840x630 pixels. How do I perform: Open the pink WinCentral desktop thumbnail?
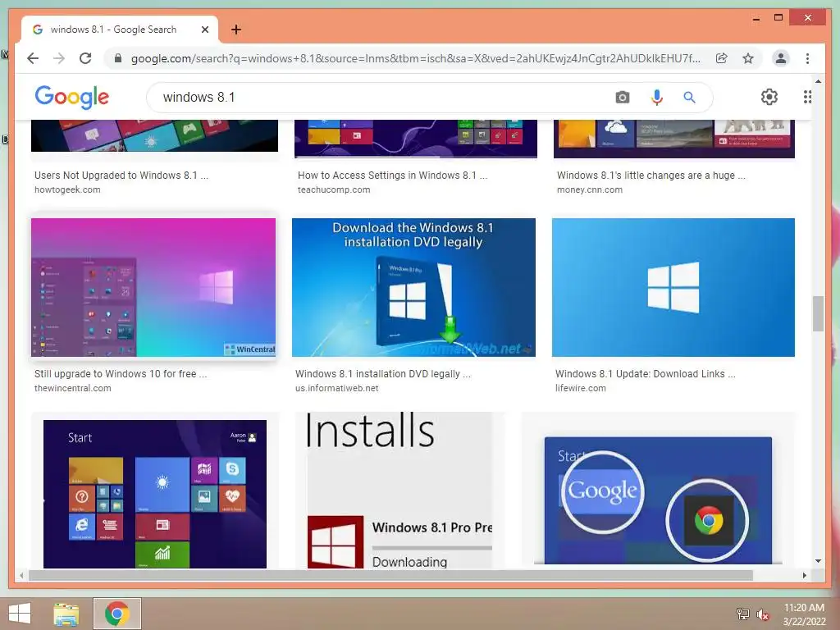point(153,287)
